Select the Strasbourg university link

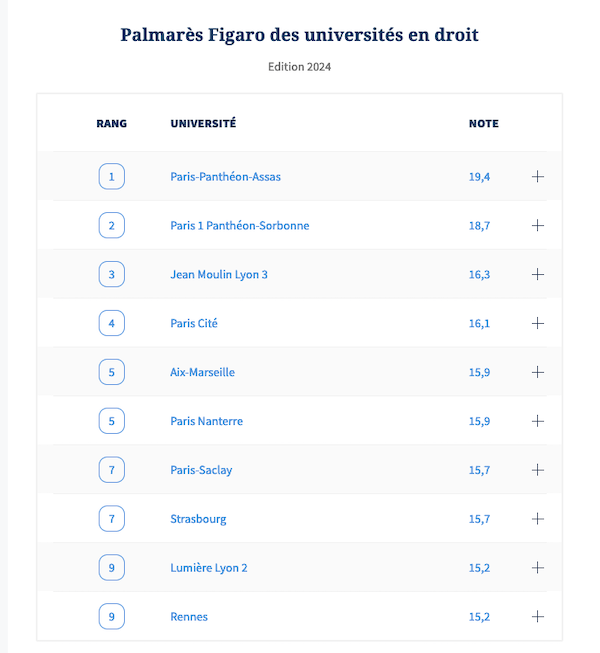pos(198,519)
